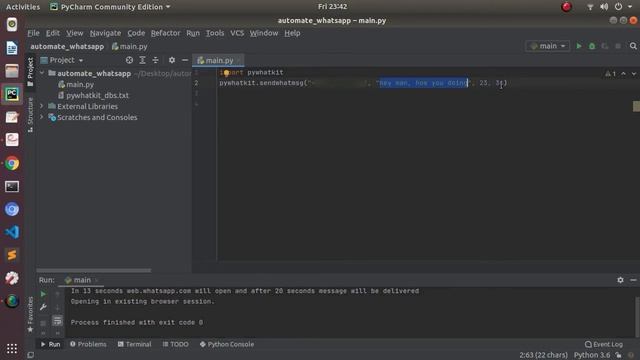Open Search Everywhere magnifier icon
Image resolution: width=640 pixels, height=360 pixels.
point(633,46)
